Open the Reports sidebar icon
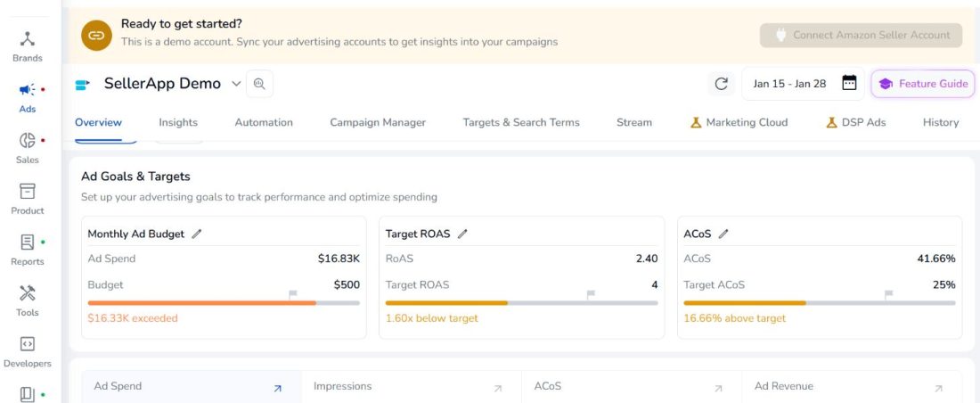980x403 pixels. tap(28, 243)
